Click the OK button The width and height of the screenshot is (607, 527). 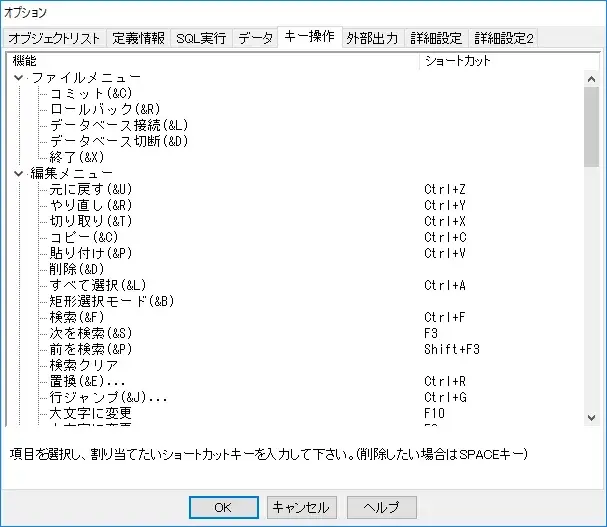(223, 507)
